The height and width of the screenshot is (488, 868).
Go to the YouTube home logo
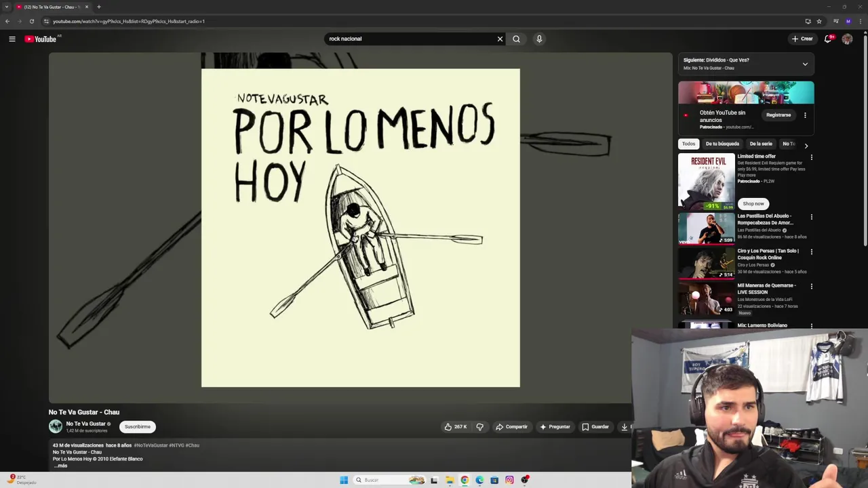coord(41,39)
